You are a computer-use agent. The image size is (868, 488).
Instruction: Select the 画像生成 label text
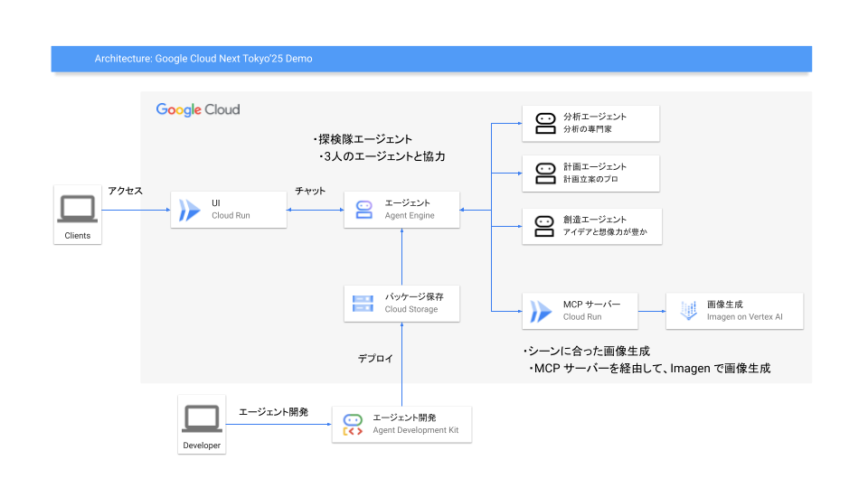coord(724,305)
